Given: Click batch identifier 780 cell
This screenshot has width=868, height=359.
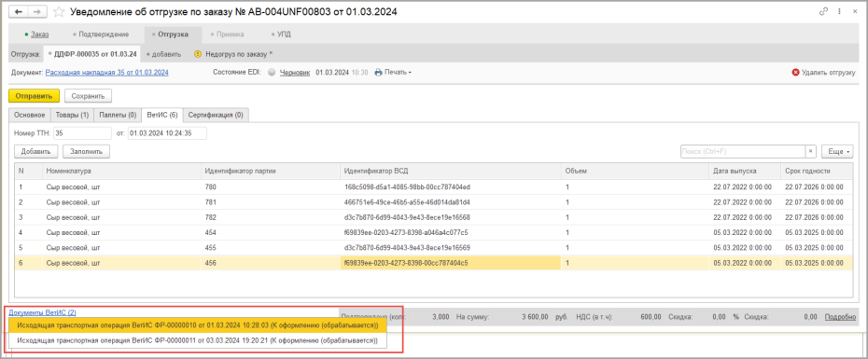Looking at the screenshot, I should [270, 187].
